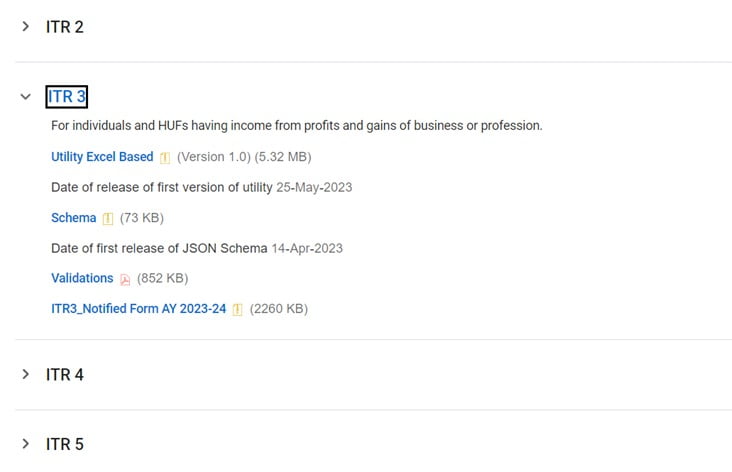The image size is (732, 472).
Task: Expand the ITR 4 section chevron
Action: pyautogui.click(x=26, y=374)
